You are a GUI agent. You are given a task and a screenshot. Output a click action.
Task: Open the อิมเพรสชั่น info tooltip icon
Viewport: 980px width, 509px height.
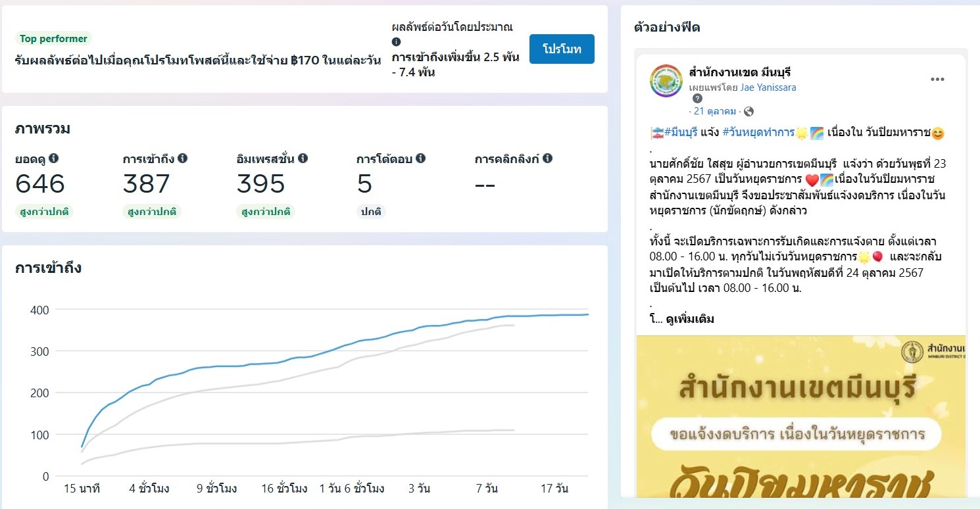[x=303, y=158]
